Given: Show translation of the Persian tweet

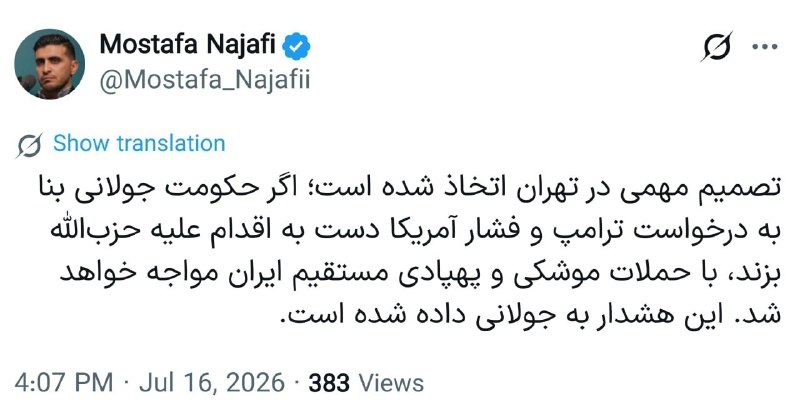Looking at the screenshot, I should click(x=139, y=143).
